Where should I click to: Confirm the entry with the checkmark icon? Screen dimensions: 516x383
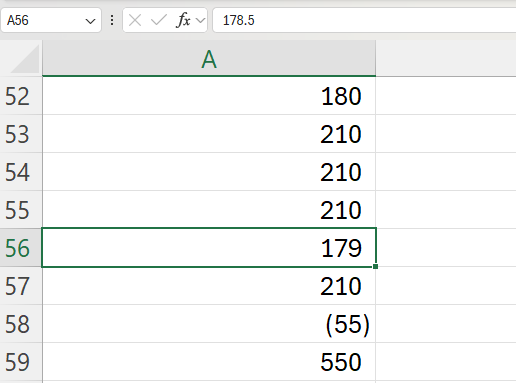click(x=158, y=21)
